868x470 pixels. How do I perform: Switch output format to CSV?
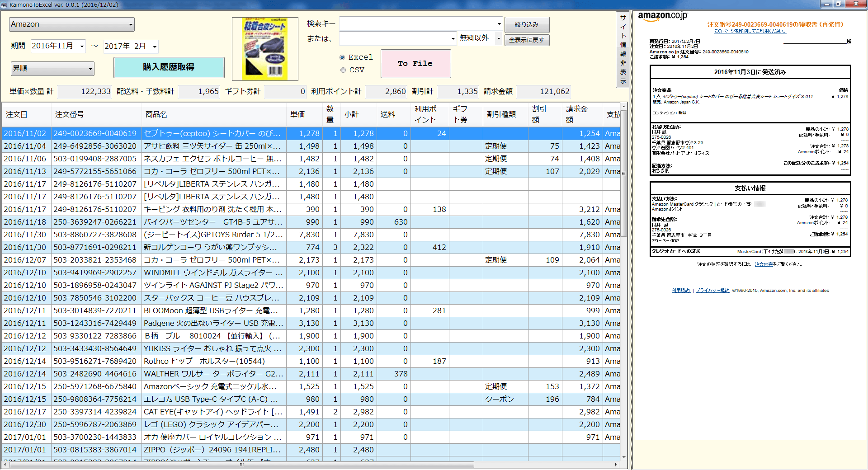coord(343,70)
